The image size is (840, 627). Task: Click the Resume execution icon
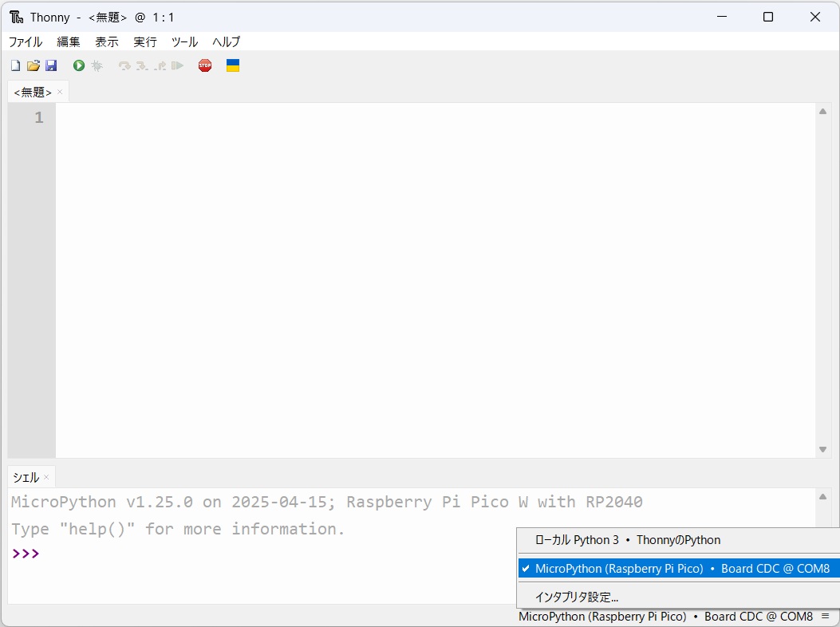(177, 66)
